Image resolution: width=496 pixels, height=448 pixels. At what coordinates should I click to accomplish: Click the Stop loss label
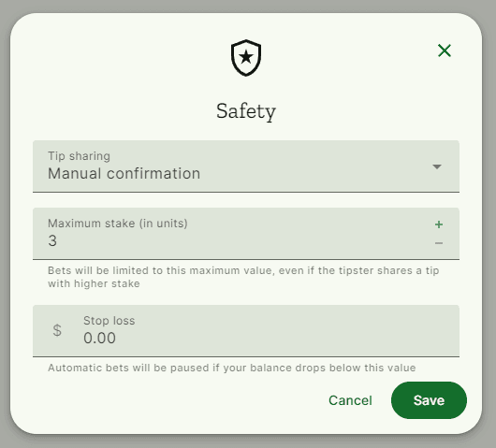click(109, 321)
